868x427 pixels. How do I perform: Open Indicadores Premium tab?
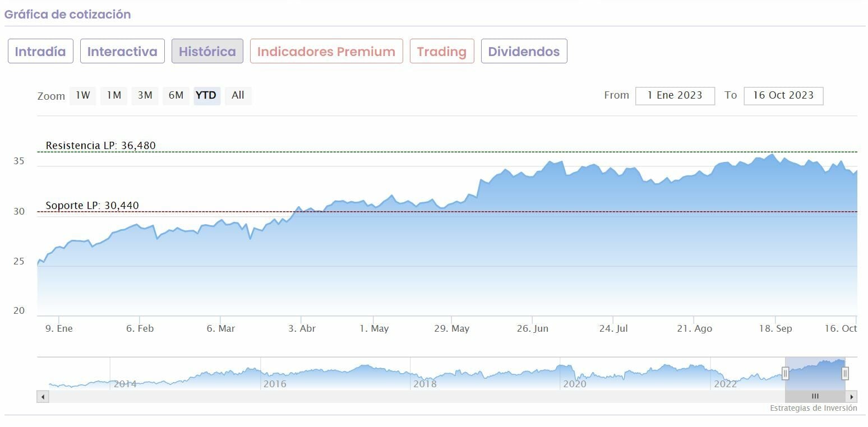coord(326,52)
